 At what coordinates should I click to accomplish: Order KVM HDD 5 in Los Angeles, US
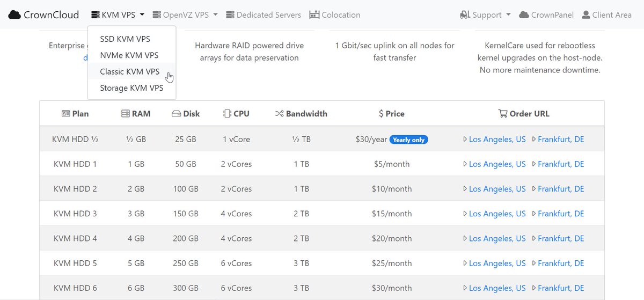[x=497, y=263]
